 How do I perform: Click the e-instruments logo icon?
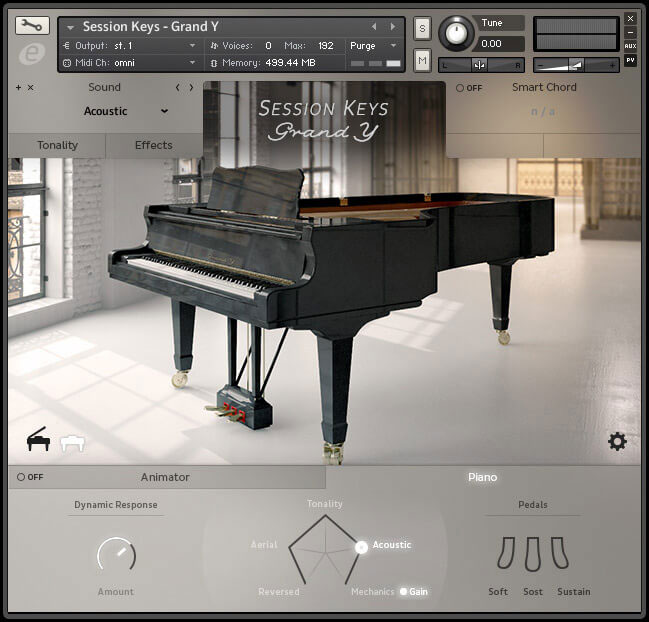(x=32, y=54)
